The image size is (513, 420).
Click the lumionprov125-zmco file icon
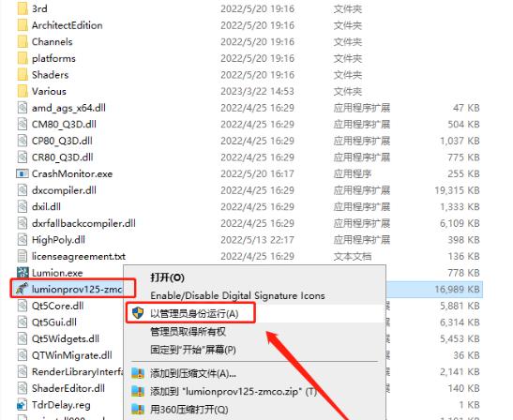22,289
